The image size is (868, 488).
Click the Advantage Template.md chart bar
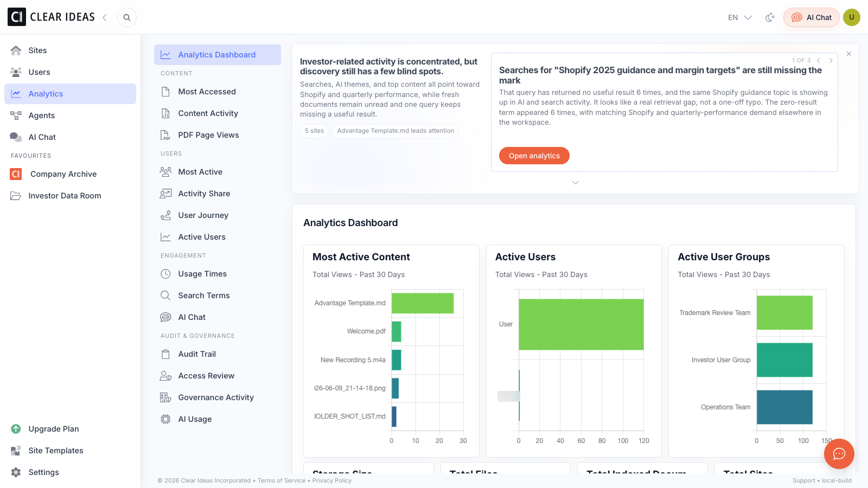pos(423,303)
